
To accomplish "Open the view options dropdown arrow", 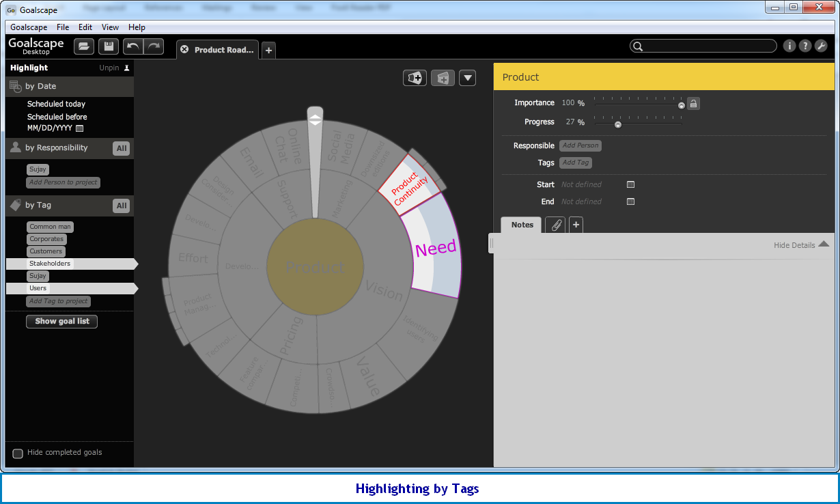I will 467,78.
